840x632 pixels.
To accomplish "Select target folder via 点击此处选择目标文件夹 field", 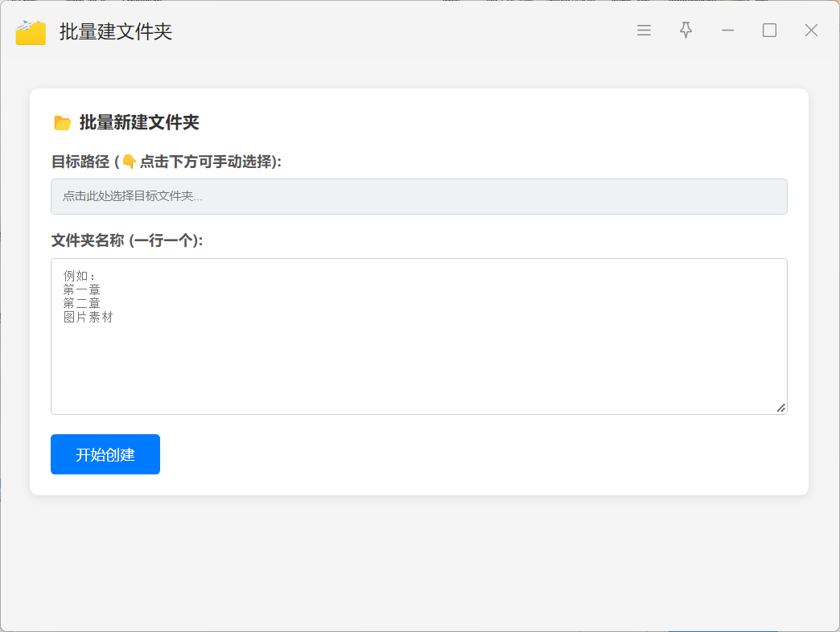I will [x=418, y=196].
